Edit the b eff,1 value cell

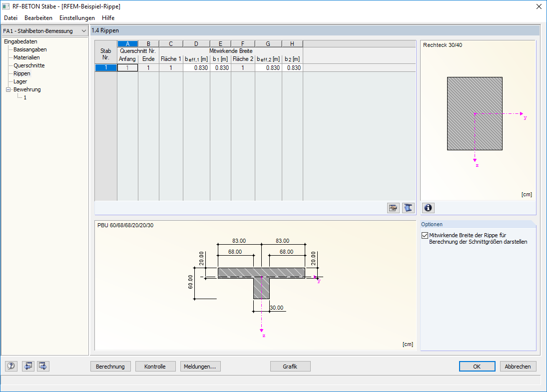[196, 67]
